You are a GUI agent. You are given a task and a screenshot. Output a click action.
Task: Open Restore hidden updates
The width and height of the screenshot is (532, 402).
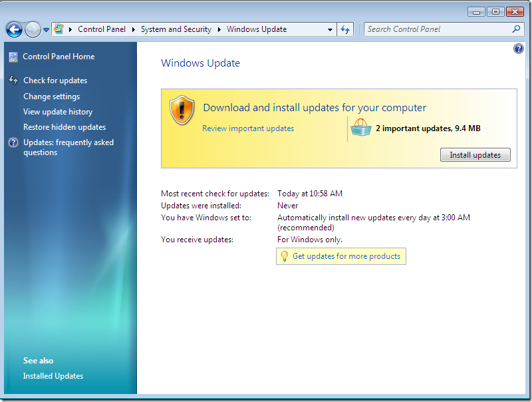coord(65,127)
